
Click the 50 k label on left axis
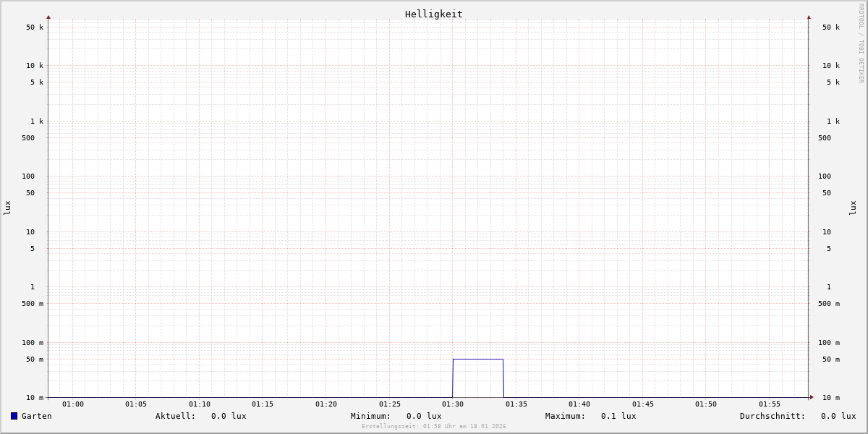click(35, 27)
